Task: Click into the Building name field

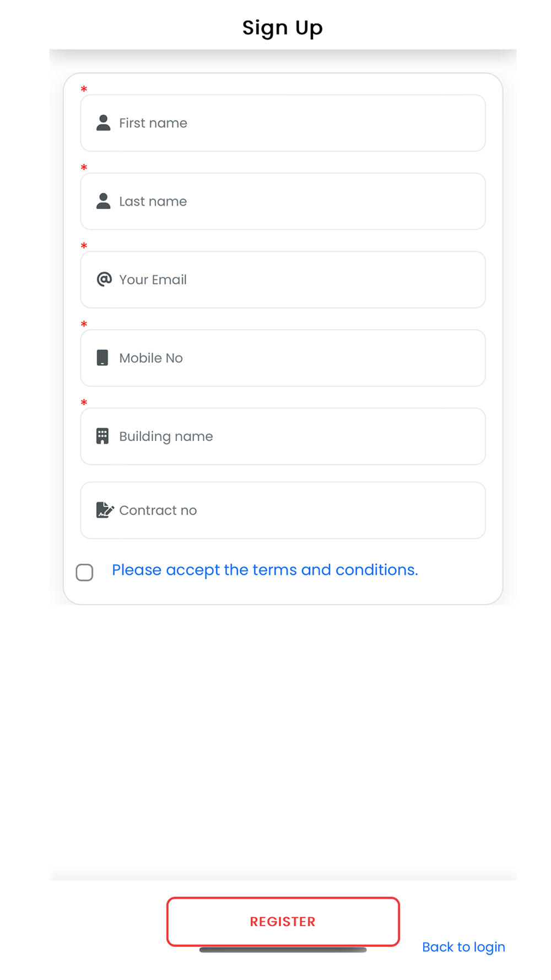Action: (298, 436)
